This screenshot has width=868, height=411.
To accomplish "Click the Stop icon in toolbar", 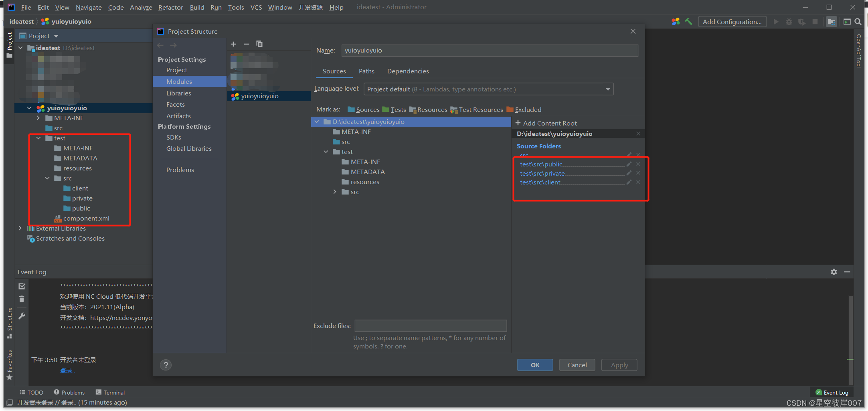I will coord(815,22).
